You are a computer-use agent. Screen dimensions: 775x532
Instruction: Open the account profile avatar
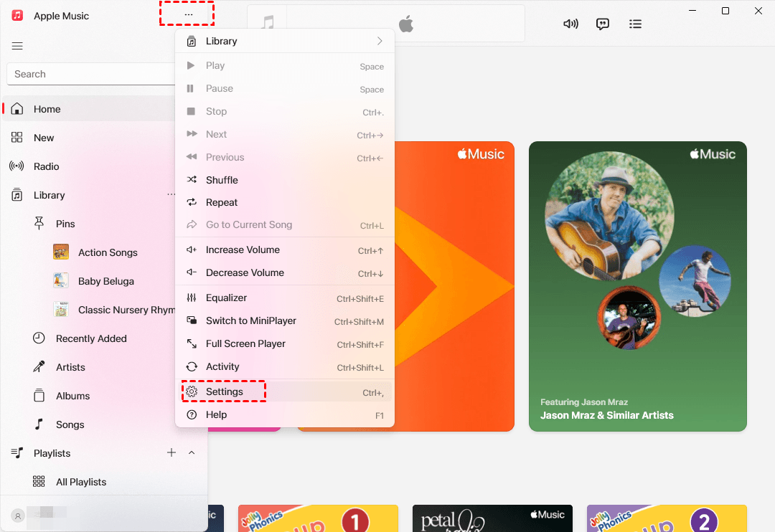point(18,516)
